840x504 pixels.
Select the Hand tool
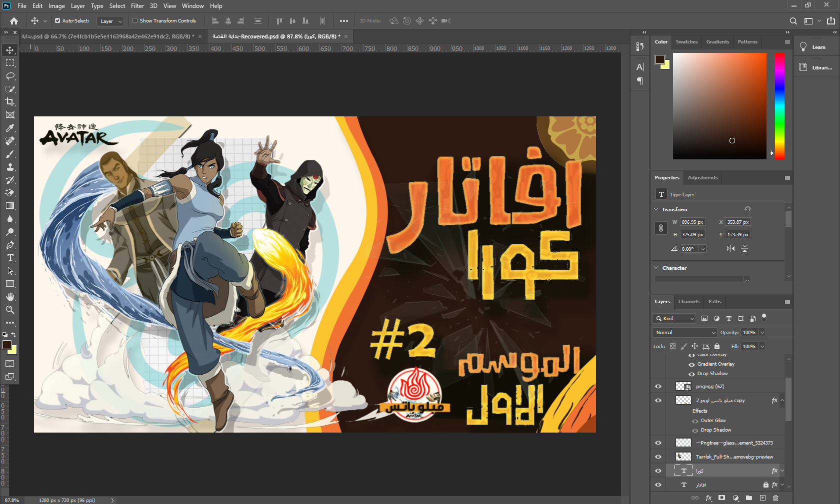tap(10, 297)
